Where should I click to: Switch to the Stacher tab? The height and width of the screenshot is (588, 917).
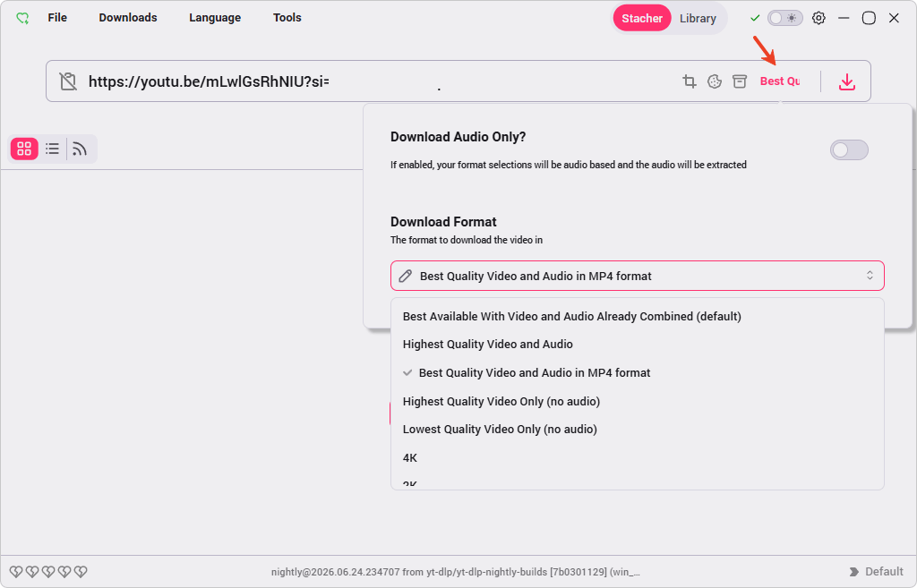coord(641,18)
